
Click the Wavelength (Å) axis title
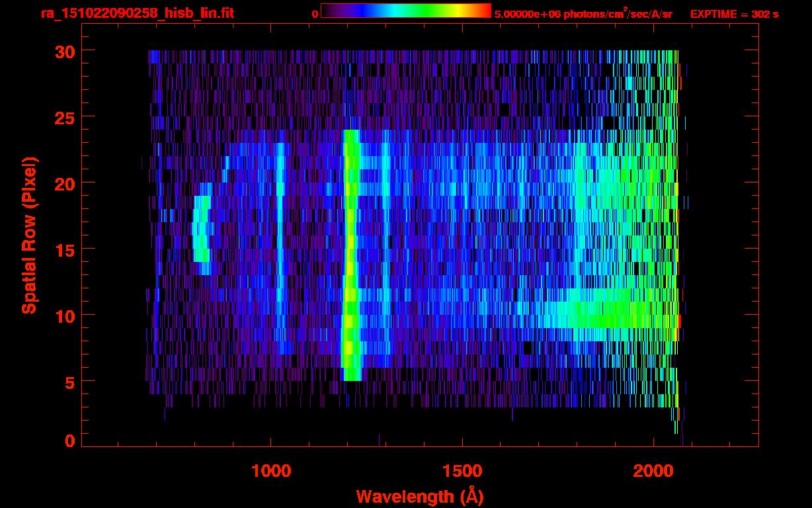420,496
